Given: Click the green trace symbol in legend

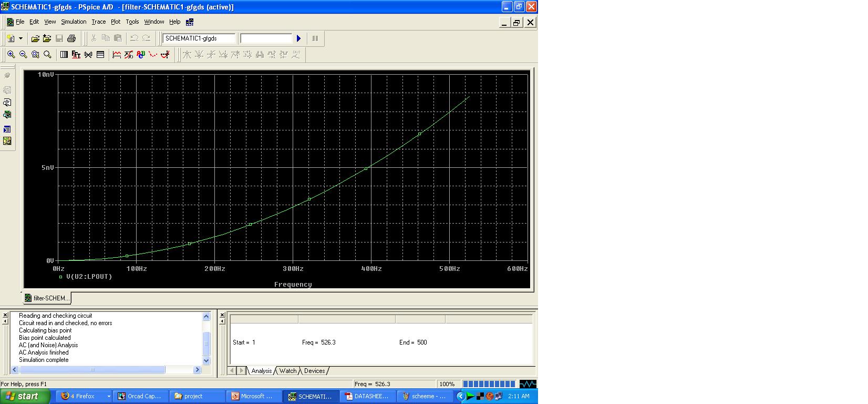Looking at the screenshot, I should 60,277.
